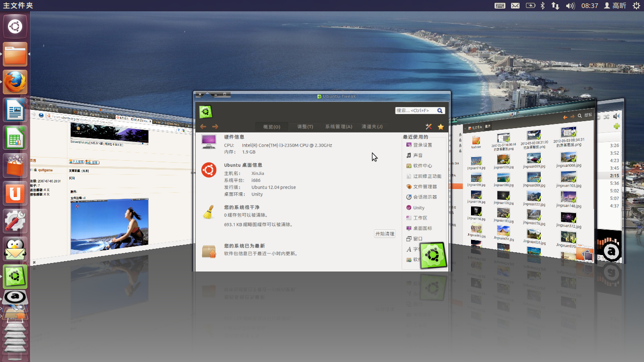Screen dimensions: 644x362
Task: Open the Home Folder launcher icon
Action: pos(15,54)
